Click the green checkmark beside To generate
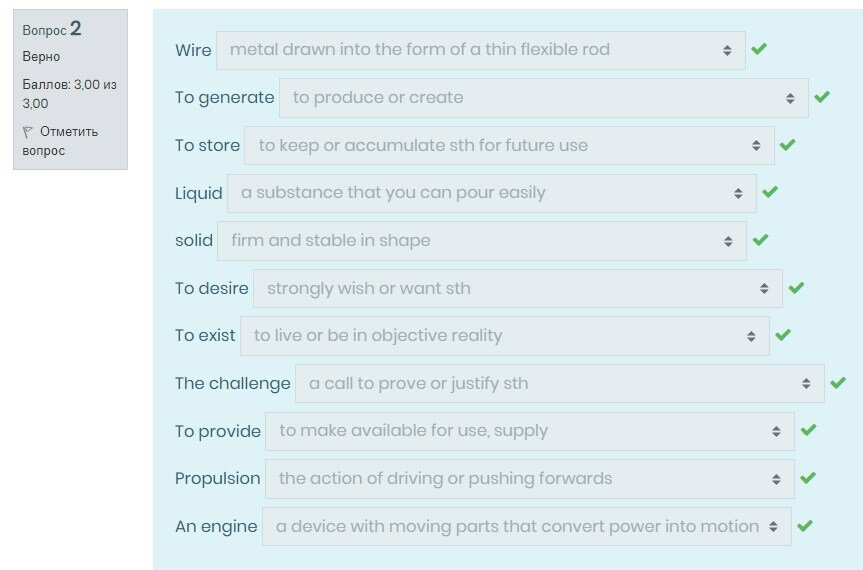This screenshot has height=570, width=863. (x=822, y=97)
